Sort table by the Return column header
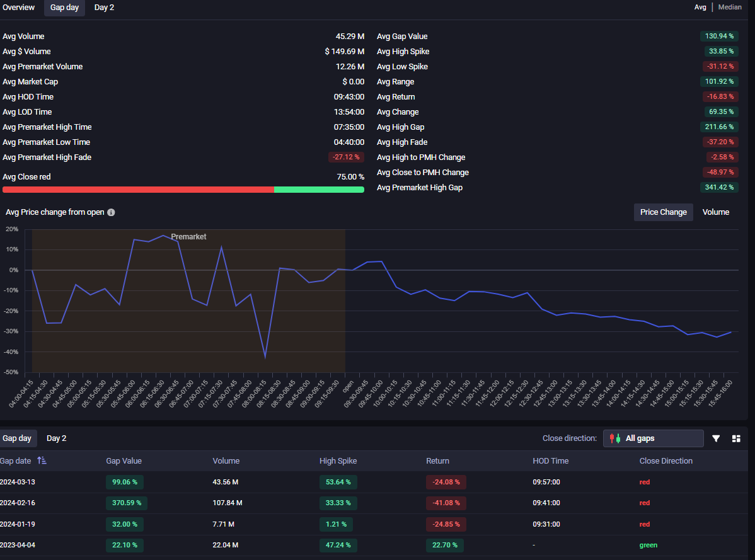The image size is (755, 560). 437,460
